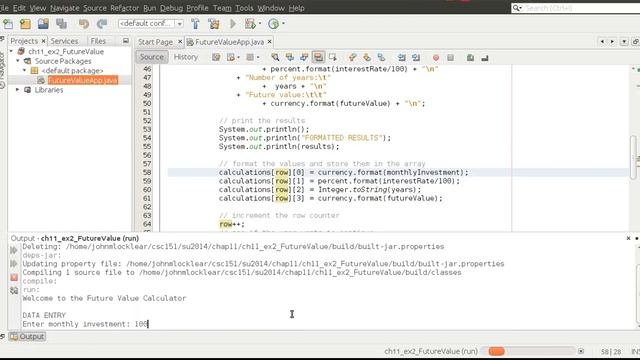Click the Save All toolbar icon
This screenshot has height=360, width=640.
tap(62, 24)
